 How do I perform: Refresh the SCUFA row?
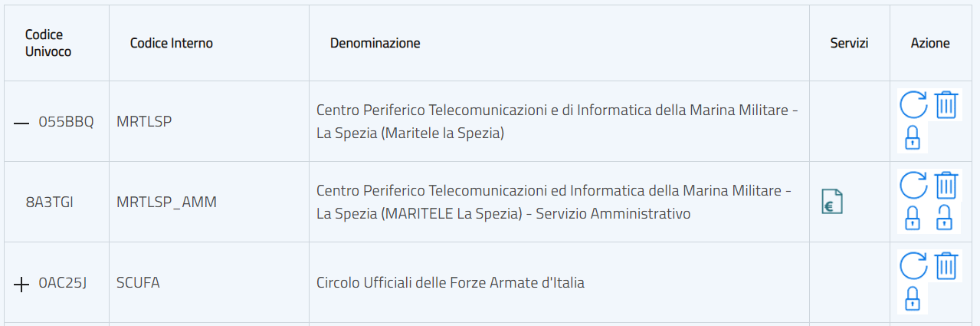913,266
